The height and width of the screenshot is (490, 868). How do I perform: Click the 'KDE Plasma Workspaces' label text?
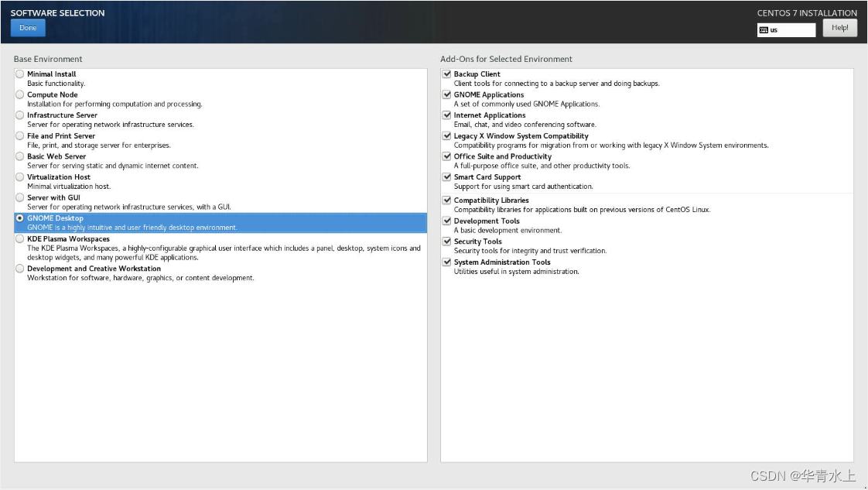69,239
